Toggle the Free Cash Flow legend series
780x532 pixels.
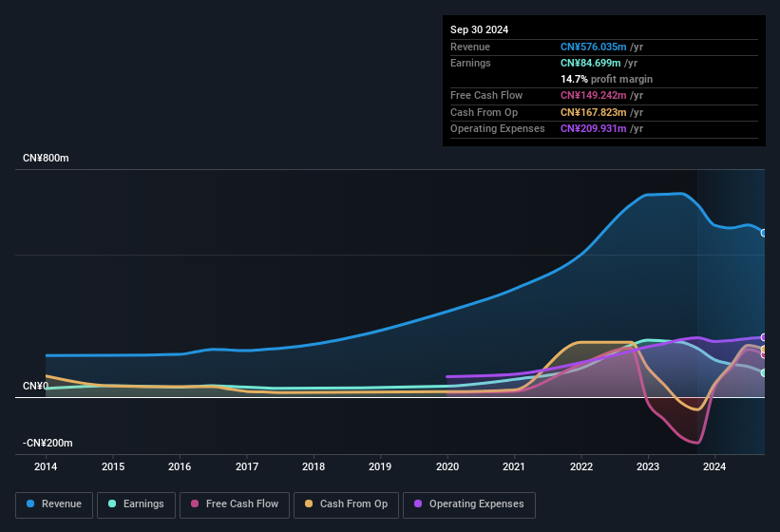(235, 504)
